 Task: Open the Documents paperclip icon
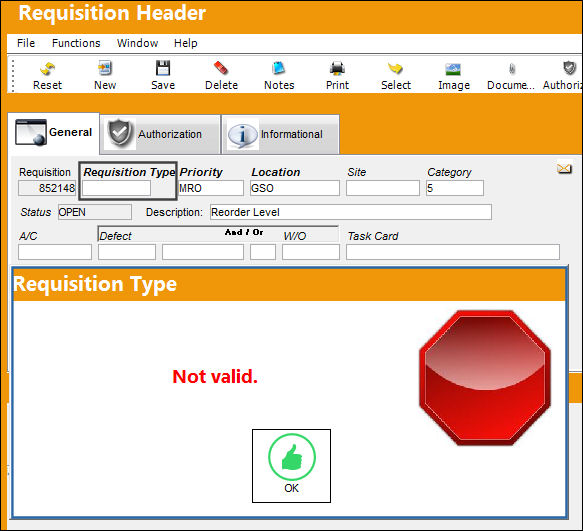[512, 69]
